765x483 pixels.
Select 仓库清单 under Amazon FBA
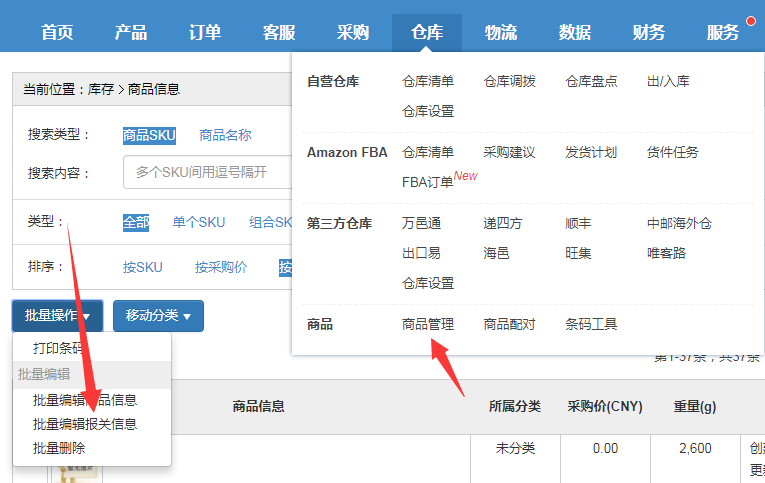click(x=428, y=152)
